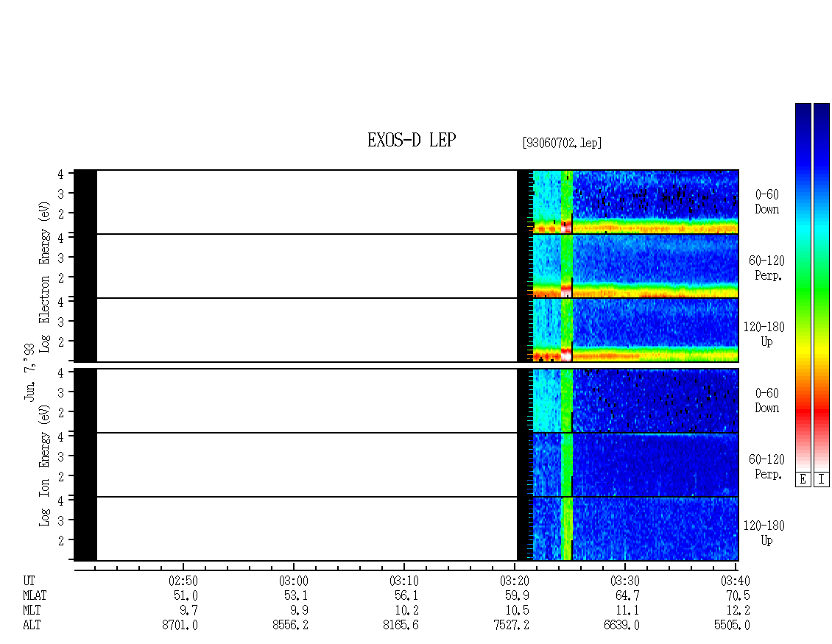Click the 03:40 UT time label
Screen dimensions: 832x644
(x=735, y=581)
